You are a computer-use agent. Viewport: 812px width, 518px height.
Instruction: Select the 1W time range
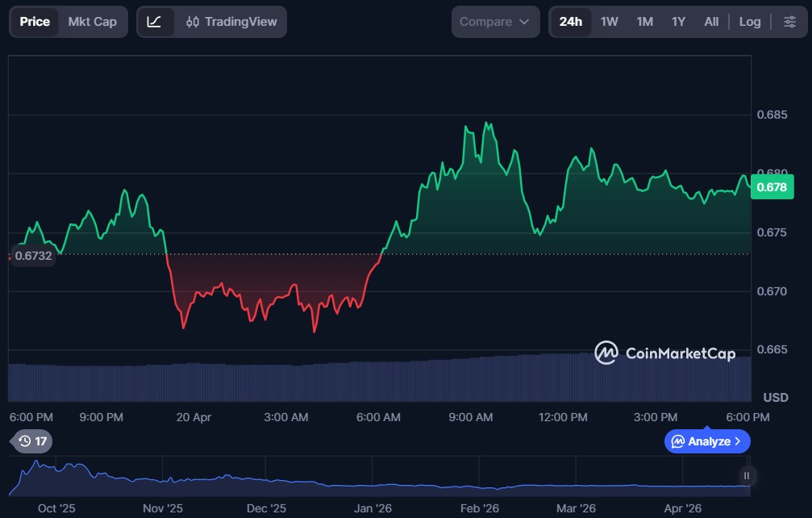coord(609,22)
